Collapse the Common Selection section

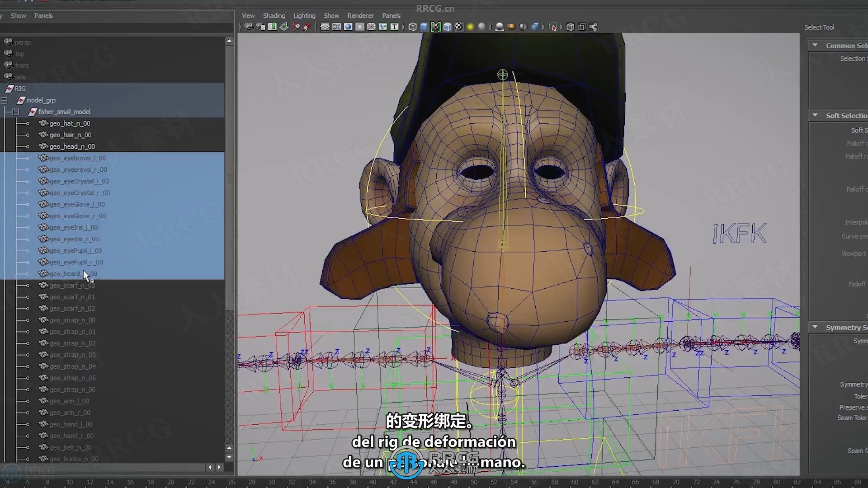pyautogui.click(x=815, y=45)
